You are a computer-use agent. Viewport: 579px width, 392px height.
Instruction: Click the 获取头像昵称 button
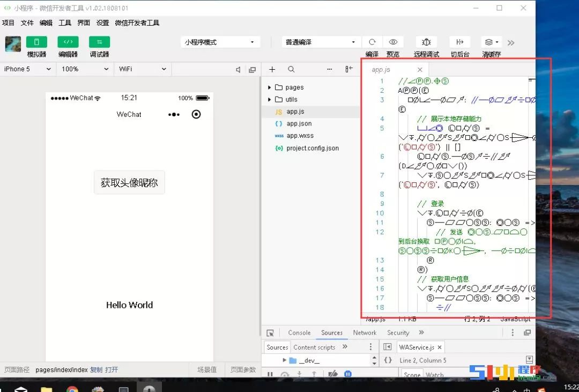point(129,182)
